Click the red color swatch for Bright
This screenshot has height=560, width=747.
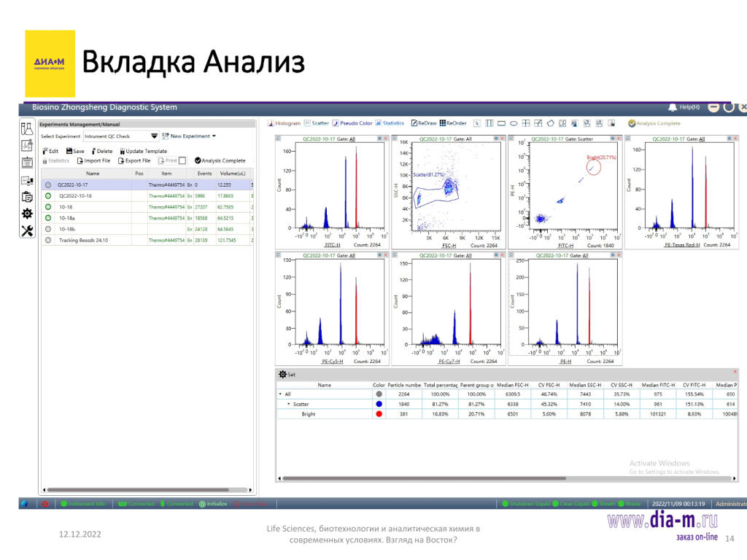[379, 413]
